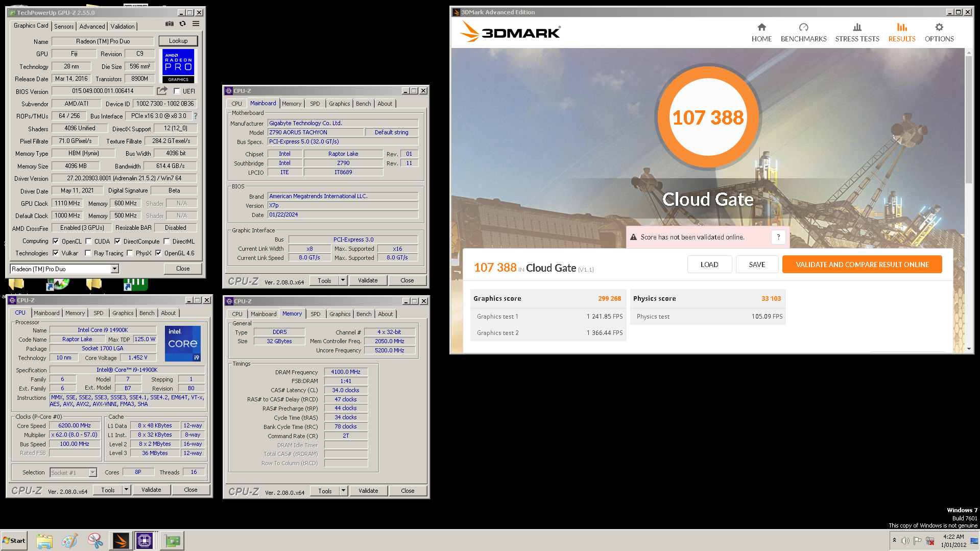980x551 pixels.
Task: Click the LOAD button in 3DMark
Action: pos(709,265)
